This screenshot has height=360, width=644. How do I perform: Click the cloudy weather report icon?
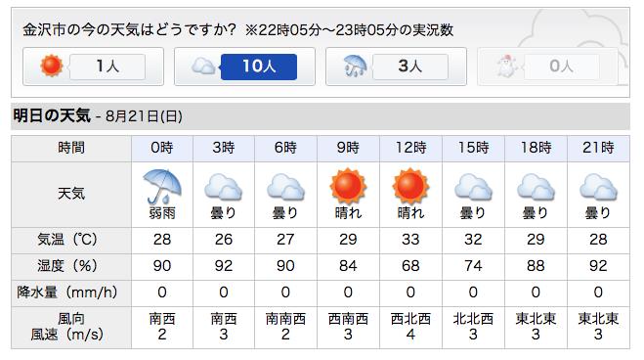tap(203, 67)
